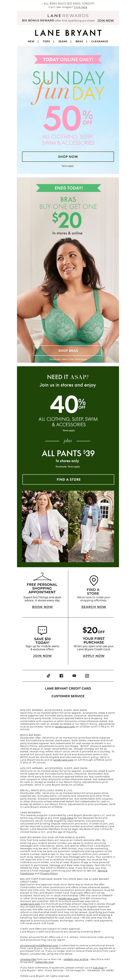Follow the BOOK NOW appointment link
This screenshot has width=136, height=980.
(42, 607)
